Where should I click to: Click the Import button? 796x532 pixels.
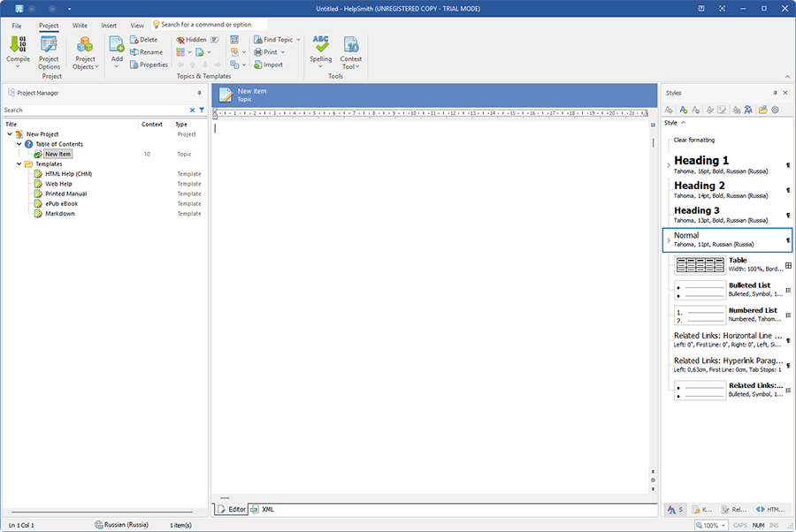(x=269, y=65)
